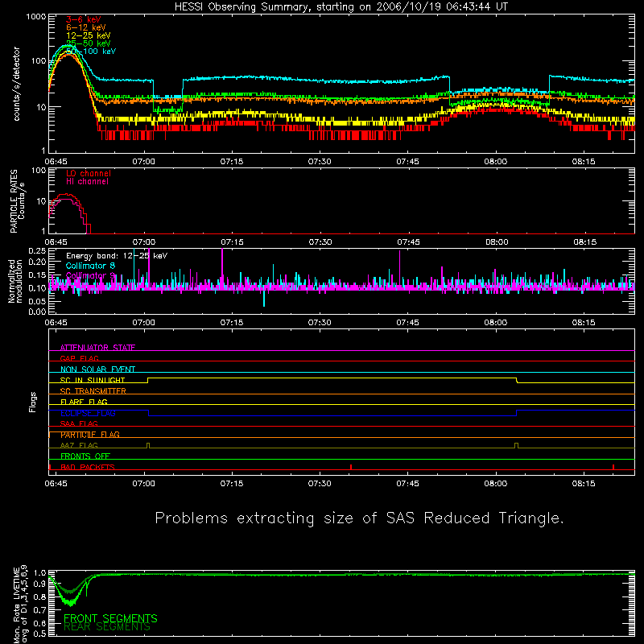Click 07:15 under the count-rate plot
The width and height of the screenshot is (644, 644).
click(232, 162)
